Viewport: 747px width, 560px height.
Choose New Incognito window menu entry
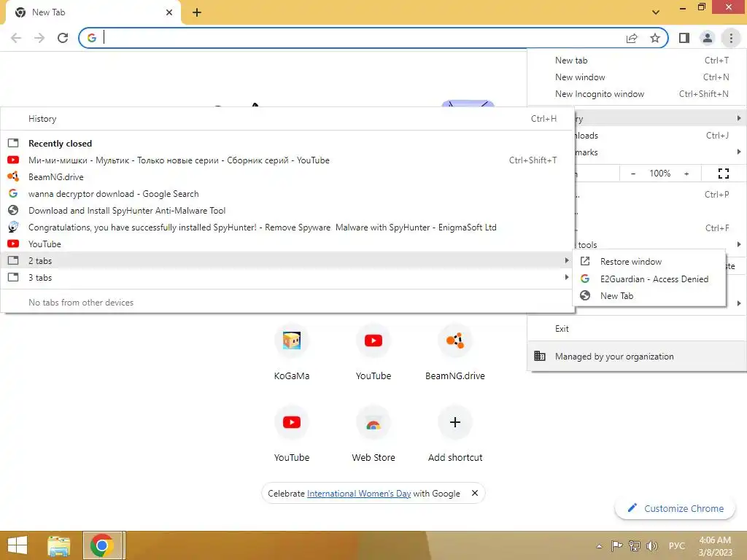click(637, 94)
